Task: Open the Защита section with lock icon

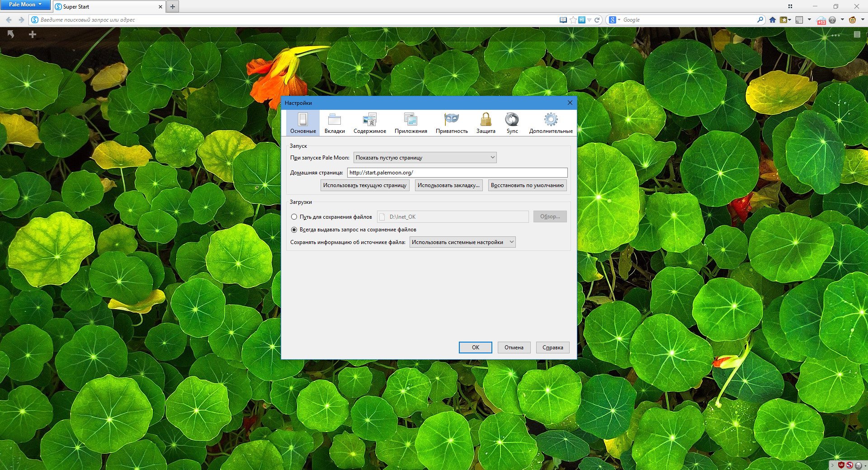Action: click(x=486, y=123)
